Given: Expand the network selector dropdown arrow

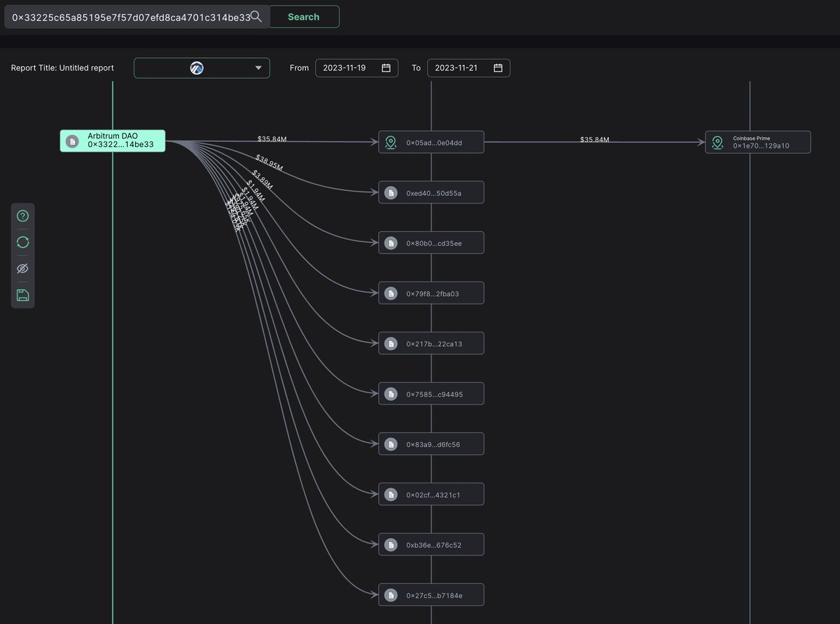Looking at the screenshot, I should [x=259, y=68].
